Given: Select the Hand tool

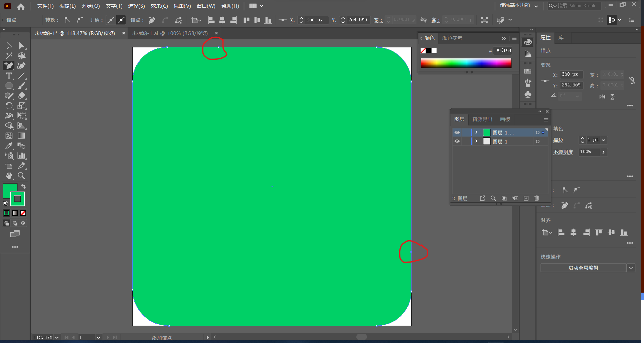Looking at the screenshot, I should click(x=9, y=176).
